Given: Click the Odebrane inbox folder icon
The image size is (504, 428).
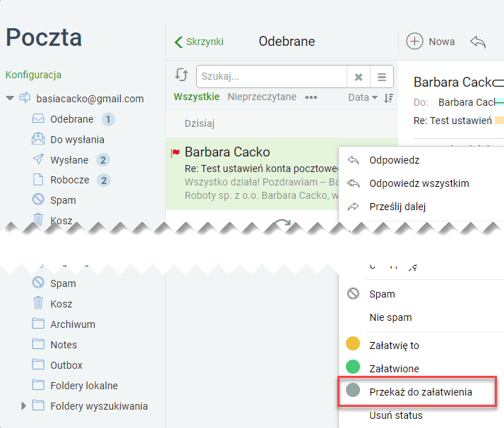Looking at the screenshot, I should 38,118.
